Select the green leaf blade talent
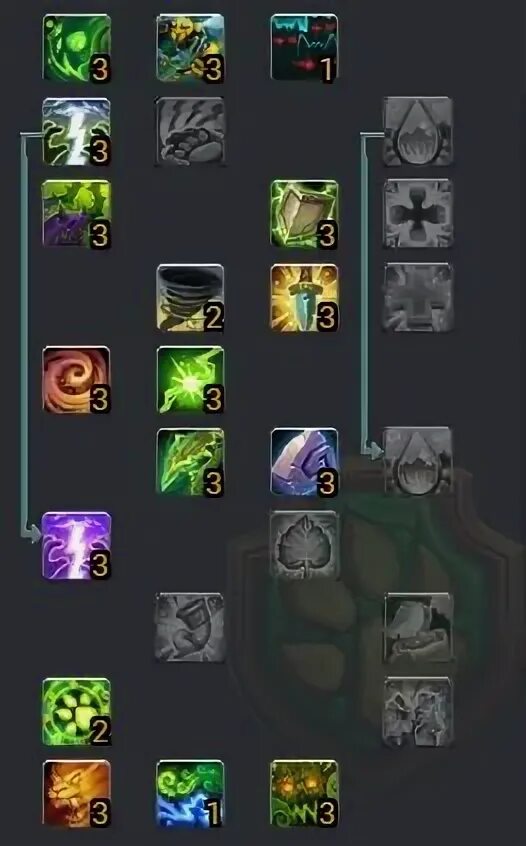Viewport: 526px width, 846px height. point(190,462)
